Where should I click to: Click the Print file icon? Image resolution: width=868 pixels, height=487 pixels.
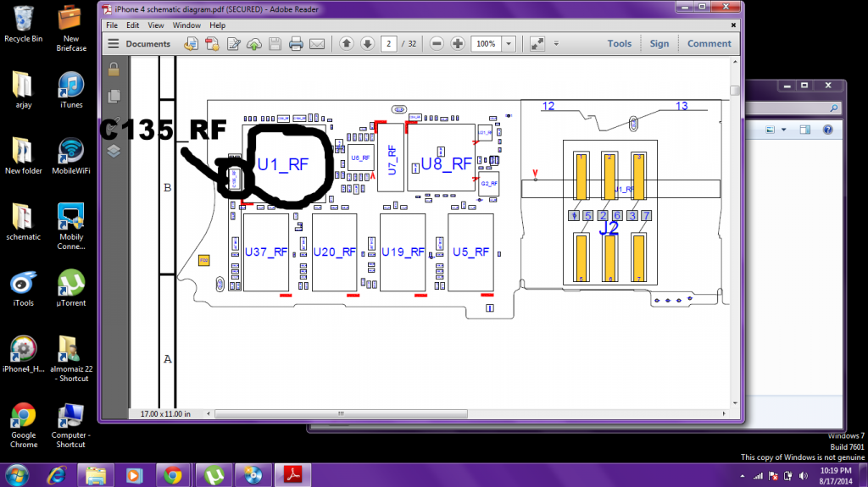coord(296,44)
